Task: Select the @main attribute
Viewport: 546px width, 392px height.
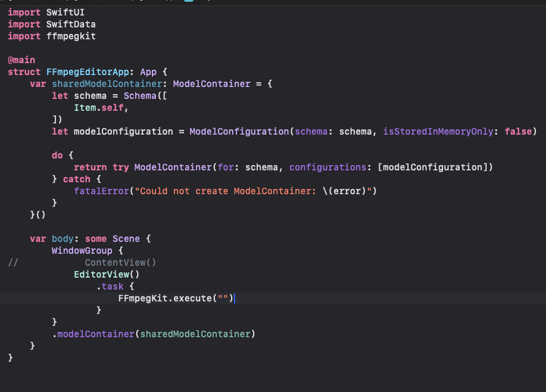Action: click(x=21, y=60)
